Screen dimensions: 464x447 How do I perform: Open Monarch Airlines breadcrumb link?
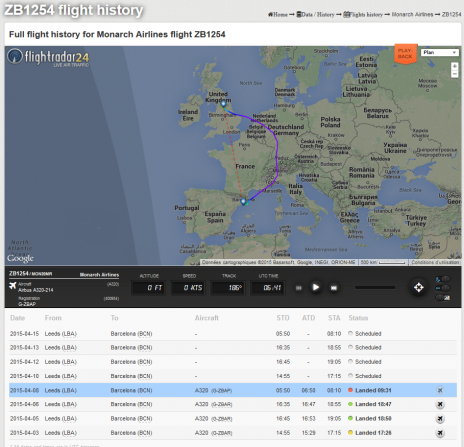point(412,14)
